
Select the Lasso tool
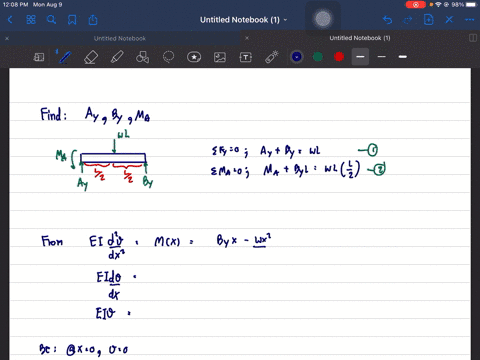168,57
